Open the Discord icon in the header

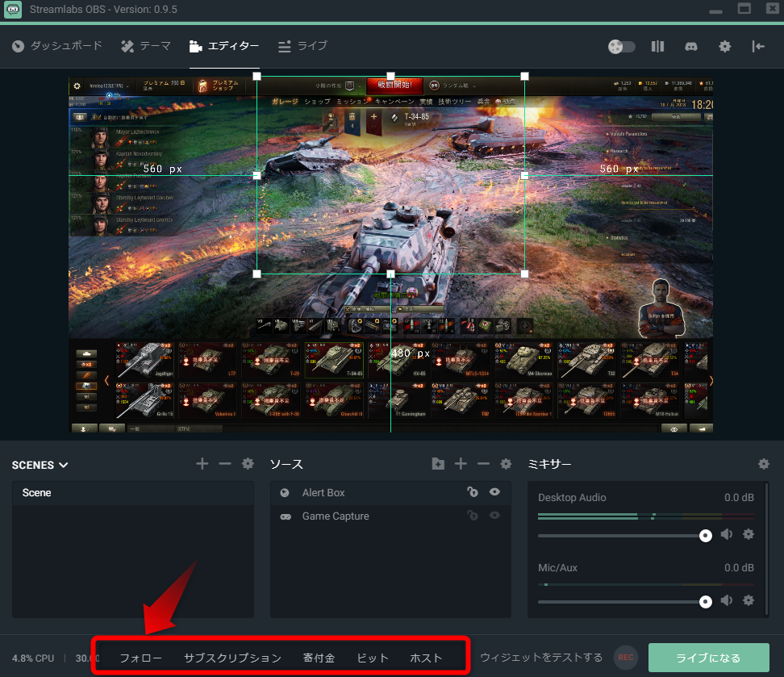(x=691, y=47)
